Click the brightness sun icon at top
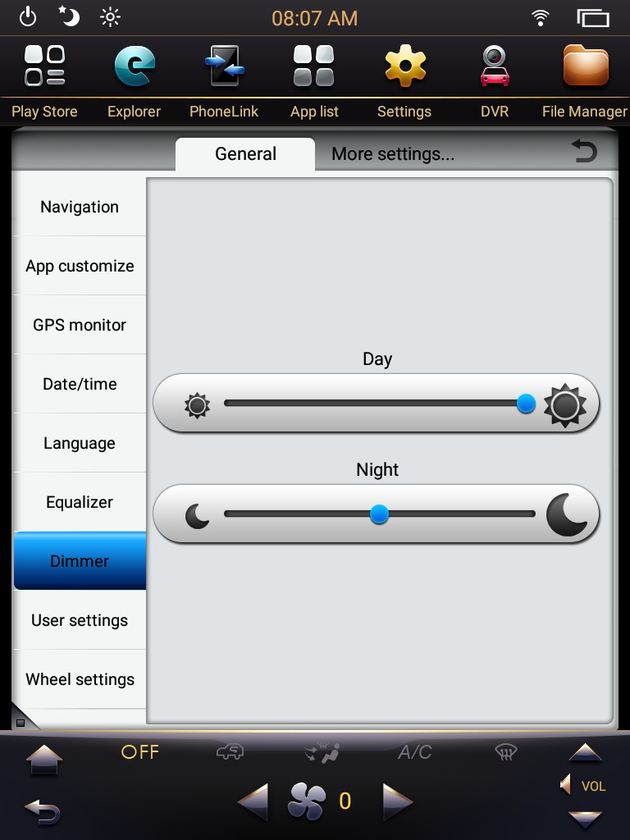 point(111,18)
